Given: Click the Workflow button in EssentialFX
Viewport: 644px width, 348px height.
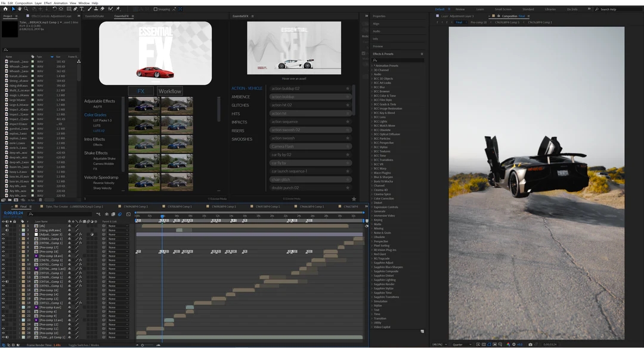Looking at the screenshot, I should coord(169,91).
